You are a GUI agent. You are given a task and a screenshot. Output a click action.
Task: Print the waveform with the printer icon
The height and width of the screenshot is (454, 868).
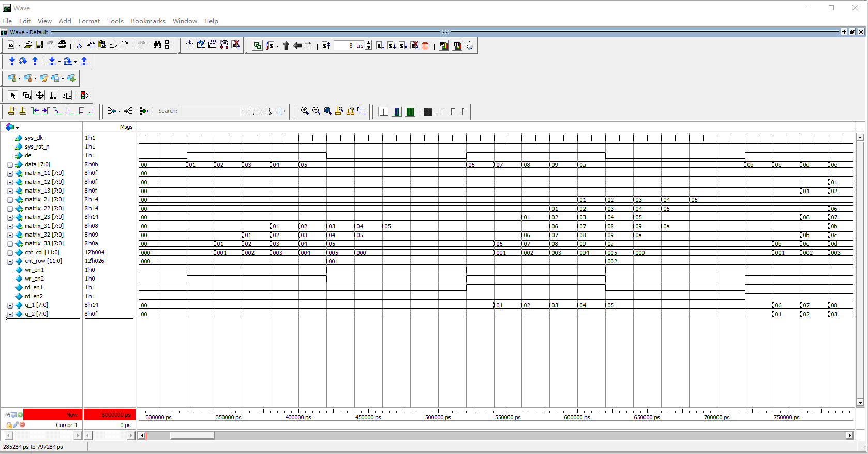pyautogui.click(x=62, y=45)
